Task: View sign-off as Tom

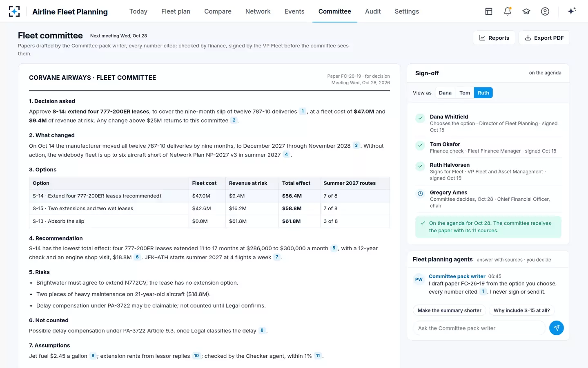Action: point(465,93)
